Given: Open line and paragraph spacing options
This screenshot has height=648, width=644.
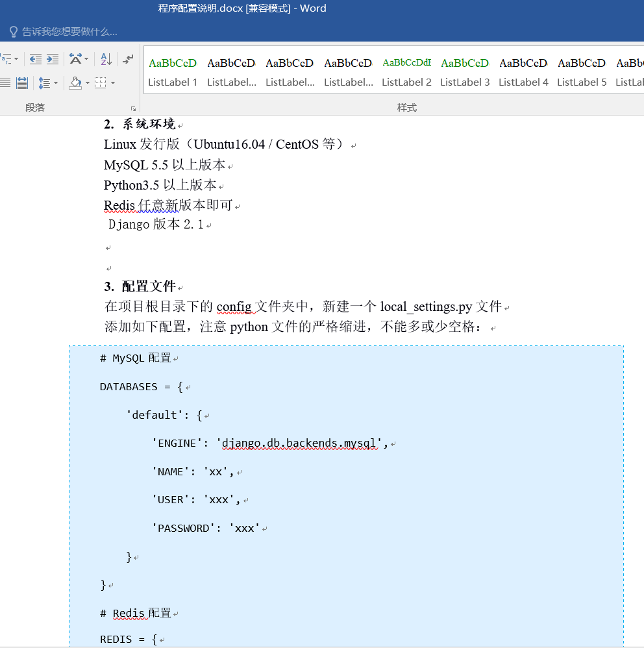Looking at the screenshot, I should [x=44, y=83].
